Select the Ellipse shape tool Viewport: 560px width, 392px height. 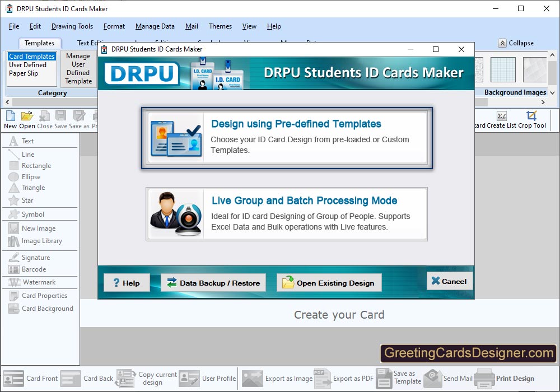[x=24, y=177]
